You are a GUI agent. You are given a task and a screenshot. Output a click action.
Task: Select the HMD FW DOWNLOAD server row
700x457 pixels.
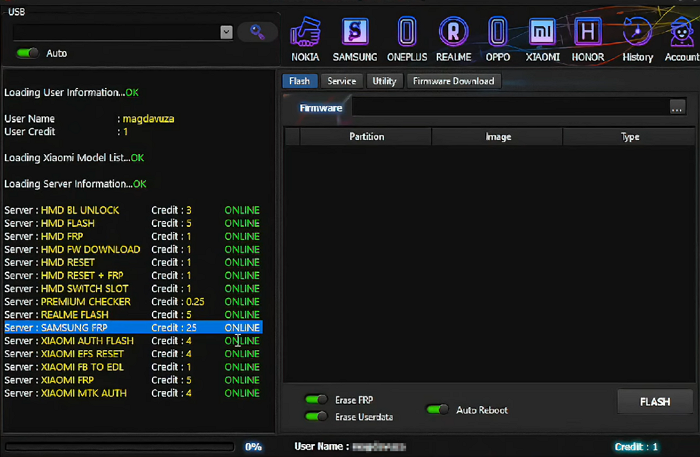coord(133,249)
